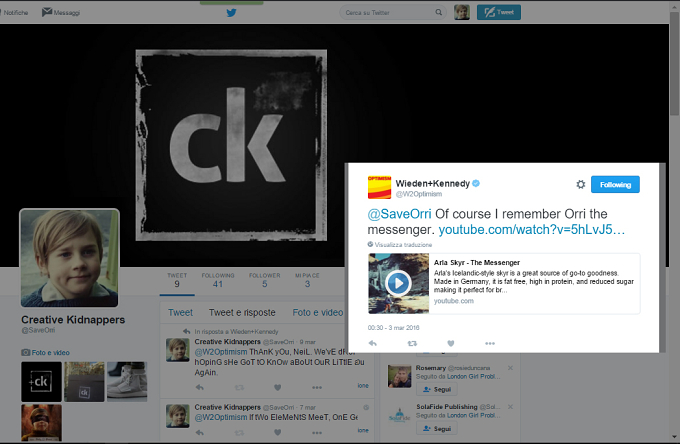This screenshot has width=680, height=444.
Task: Open Messaggi envelope in top bar
Action: [x=61, y=13]
